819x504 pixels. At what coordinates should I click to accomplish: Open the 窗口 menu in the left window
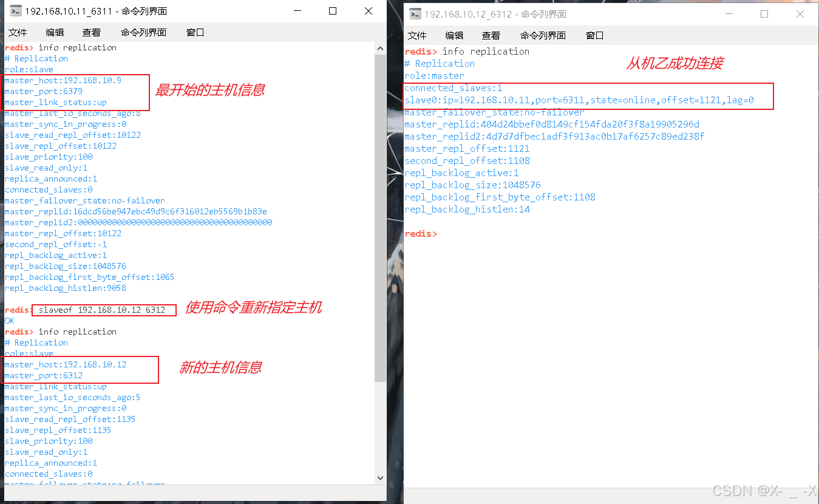195,32
